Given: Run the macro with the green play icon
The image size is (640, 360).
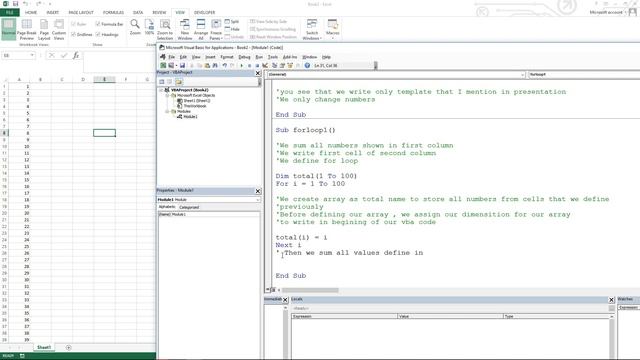Looking at the screenshot, I should [242, 65].
